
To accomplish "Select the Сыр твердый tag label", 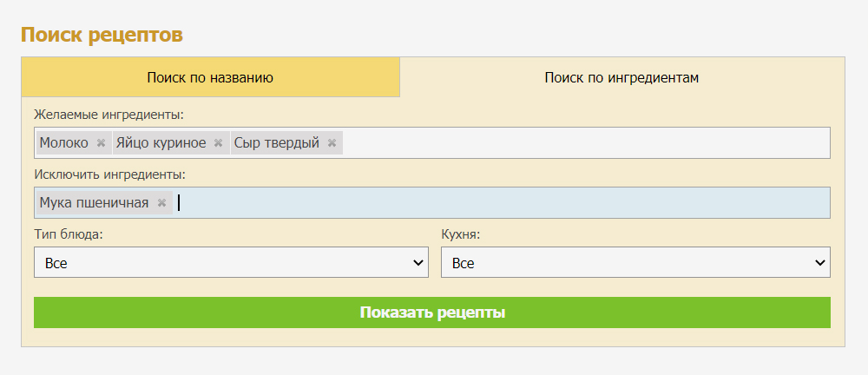I will (x=276, y=143).
